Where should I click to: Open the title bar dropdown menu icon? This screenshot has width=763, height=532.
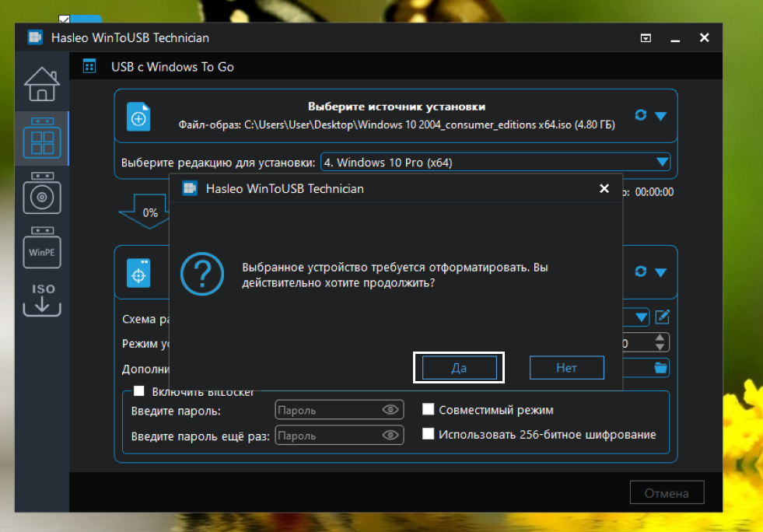(x=646, y=38)
